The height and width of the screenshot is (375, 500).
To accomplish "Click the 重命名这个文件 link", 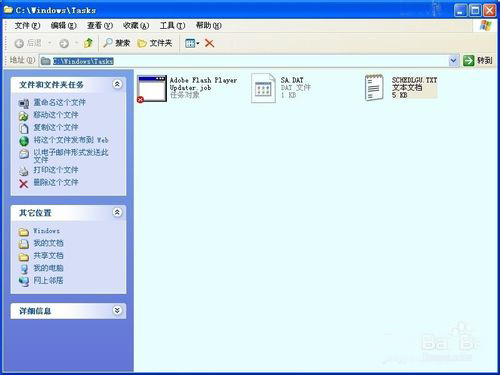I will (x=59, y=102).
